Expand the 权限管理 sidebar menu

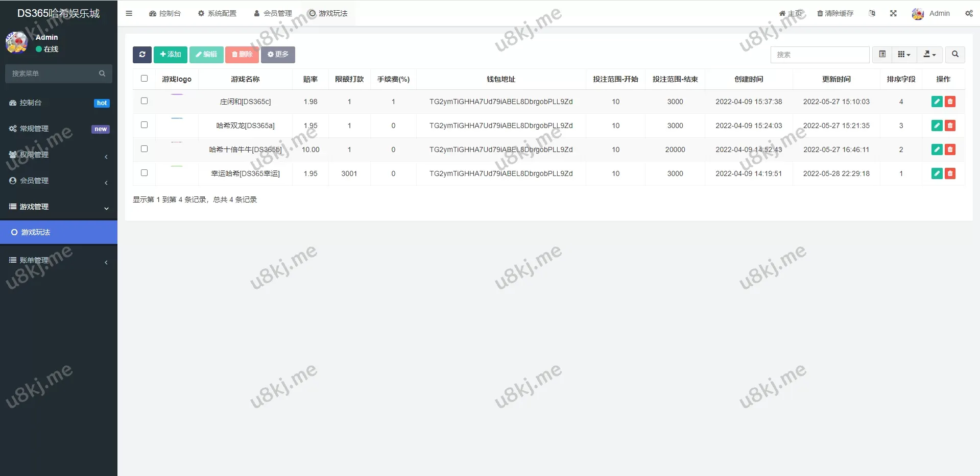[x=59, y=155]
